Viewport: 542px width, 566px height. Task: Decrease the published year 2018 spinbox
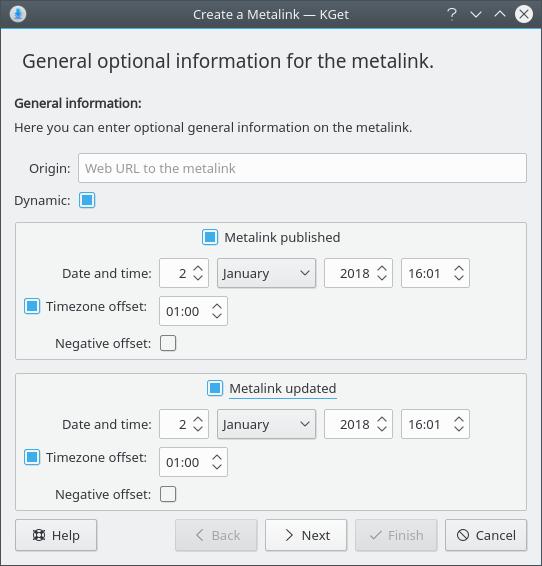coord(382,278)
